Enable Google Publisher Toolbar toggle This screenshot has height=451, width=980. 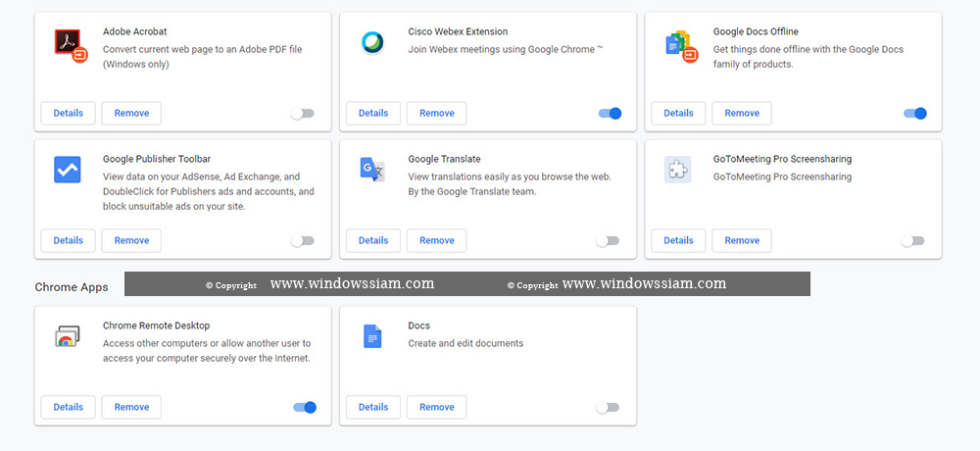pos(303,241)
